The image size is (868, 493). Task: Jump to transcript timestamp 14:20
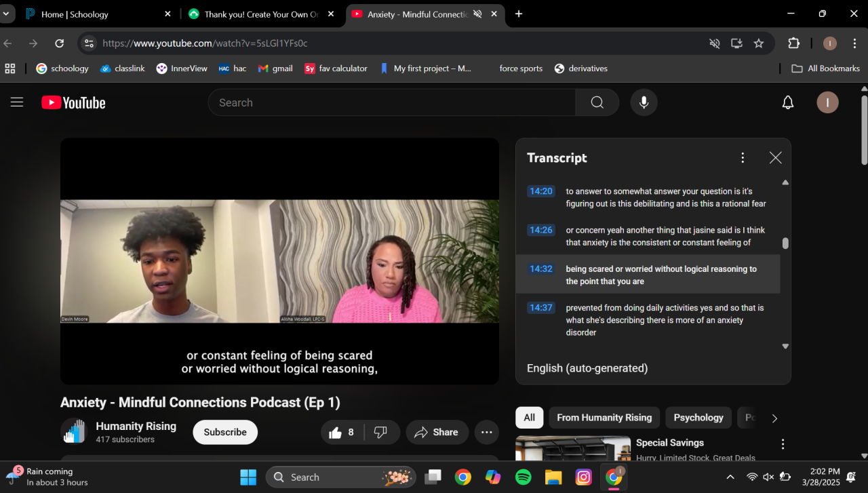pyautogui.click(x=541, y=191)
